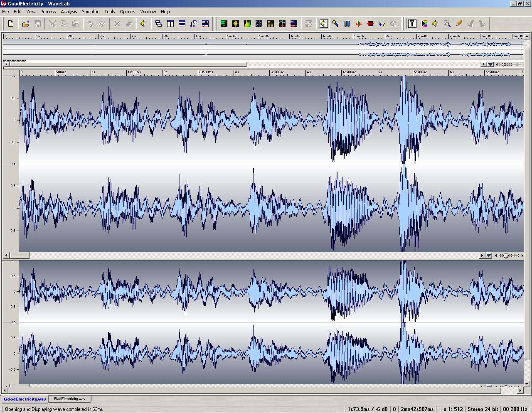Image resolution: width=532 pixels, height=413 pixels.
Task: Select the speaker playback tool
Action: tap(436, 24)
